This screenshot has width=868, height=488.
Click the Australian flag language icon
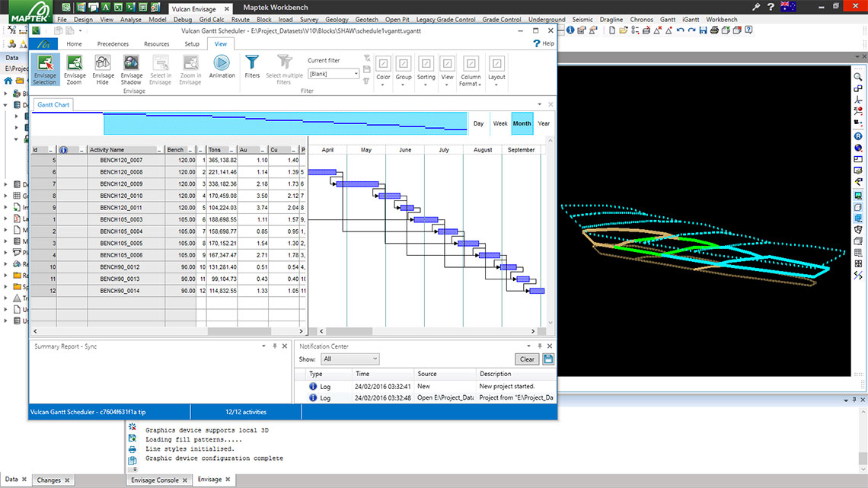(788, 7)
